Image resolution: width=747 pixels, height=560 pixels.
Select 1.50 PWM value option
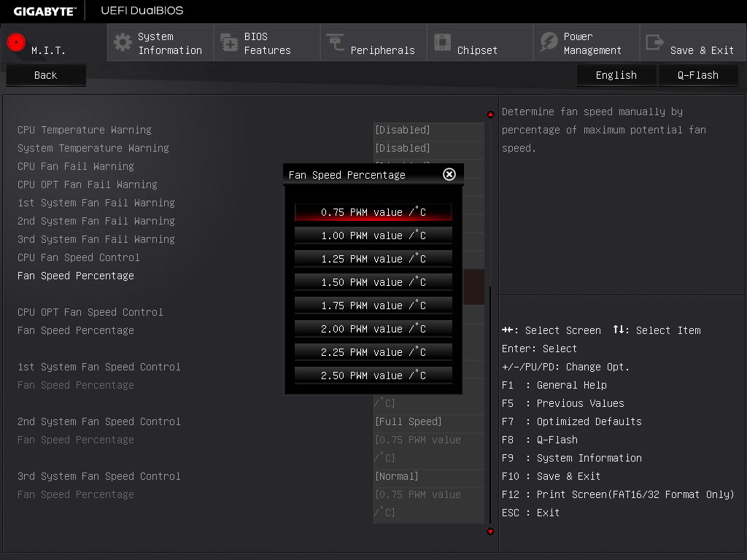click(x=373, y=282)
